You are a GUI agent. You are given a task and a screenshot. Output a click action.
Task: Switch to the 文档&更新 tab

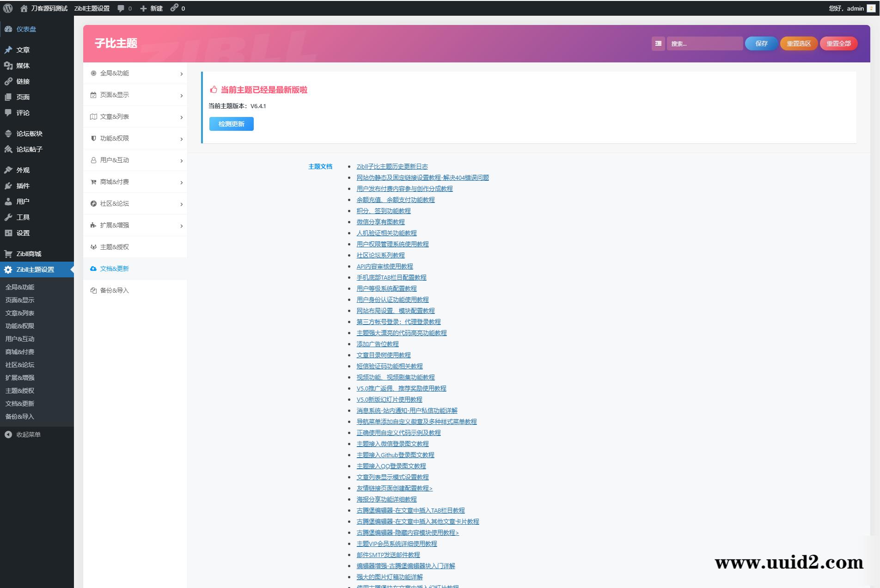[114, 268]
